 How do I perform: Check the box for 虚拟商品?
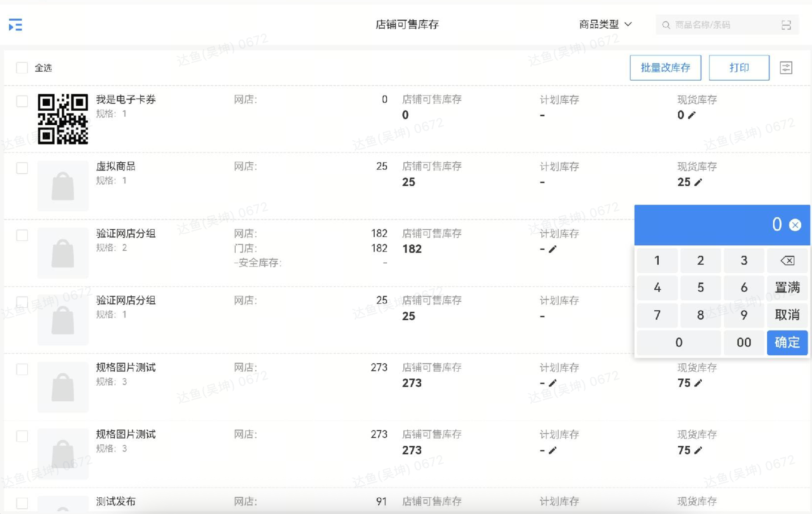pyautogui.click(x=22, y=168)
